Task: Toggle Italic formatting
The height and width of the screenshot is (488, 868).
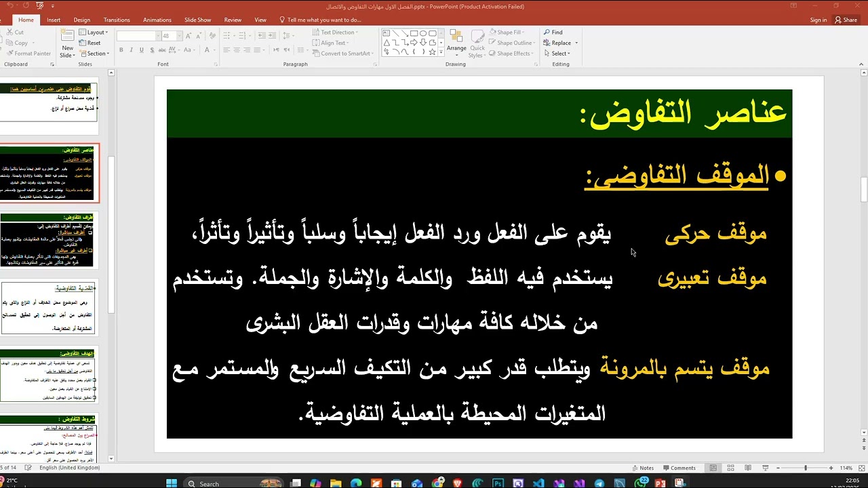Action: 132,50
